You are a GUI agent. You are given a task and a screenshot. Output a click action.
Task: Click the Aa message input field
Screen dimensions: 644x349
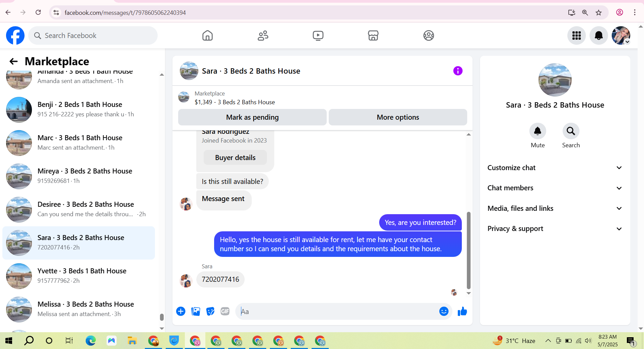(336, 311)
